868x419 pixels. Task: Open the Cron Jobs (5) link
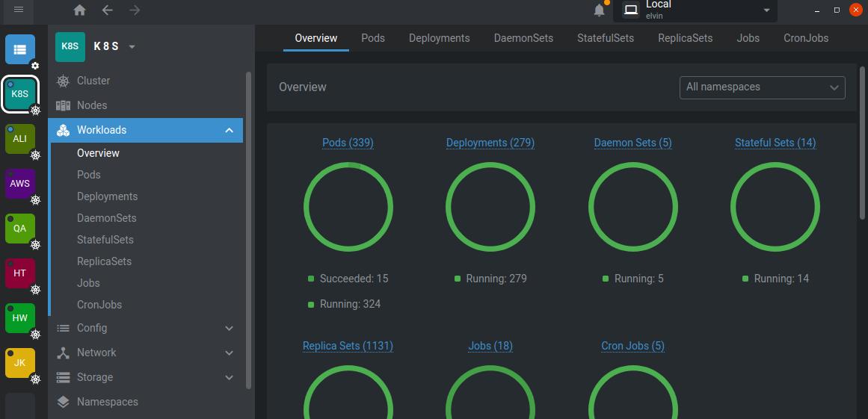click(x=632, y=346)
